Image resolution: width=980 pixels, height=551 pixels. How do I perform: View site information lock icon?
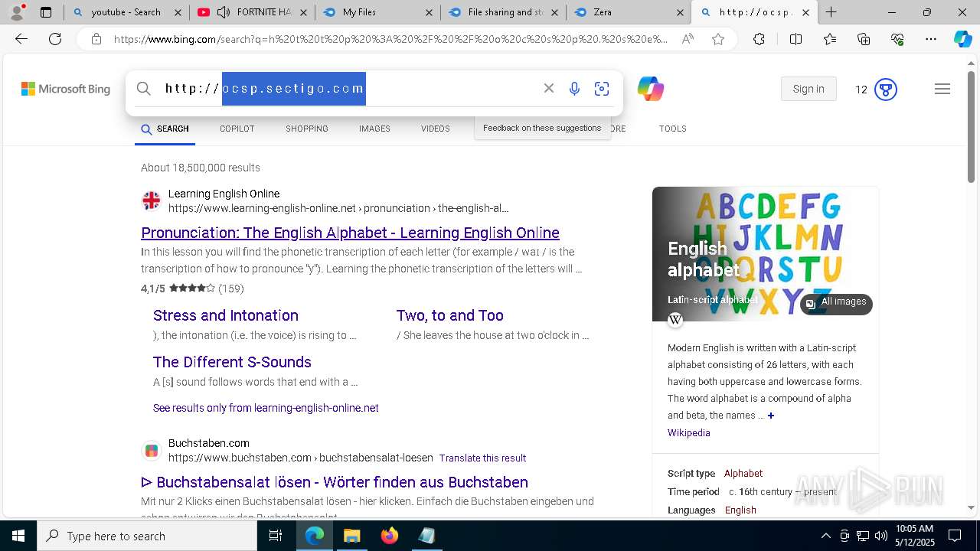96,39
